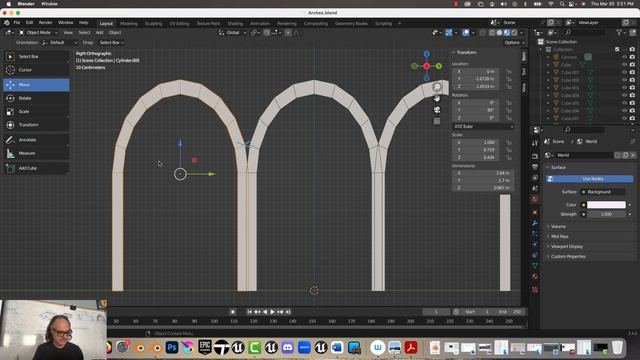640x360 pixels.
Task: Open the viewport Add menu
Action: pos(99,33)
